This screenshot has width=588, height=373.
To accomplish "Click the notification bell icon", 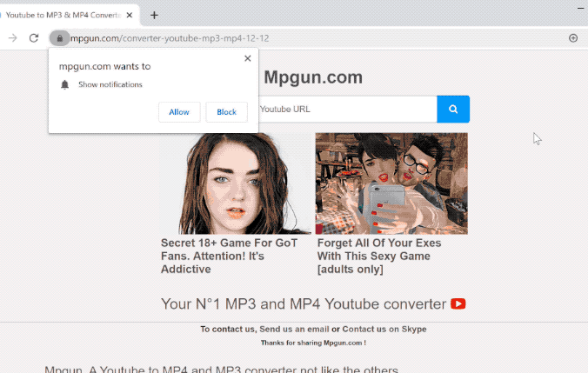I will pyautogui.click(x=64, y=84).
